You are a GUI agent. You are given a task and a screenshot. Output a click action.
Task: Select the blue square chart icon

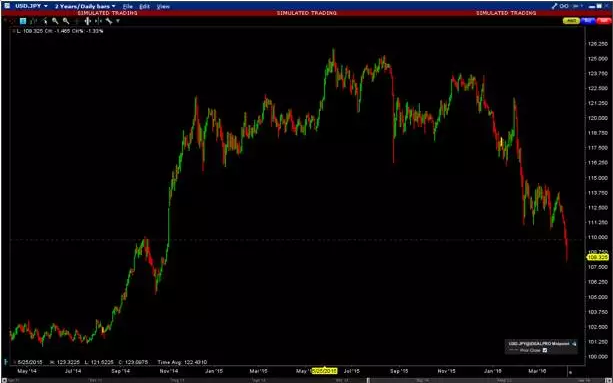(x=23, y=21)
